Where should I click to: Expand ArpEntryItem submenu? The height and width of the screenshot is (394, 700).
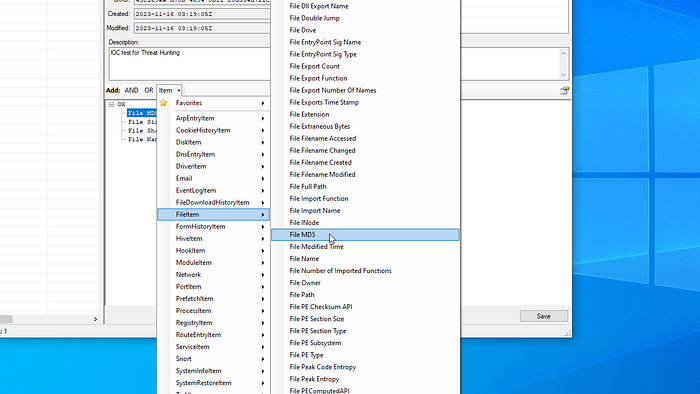213,118
